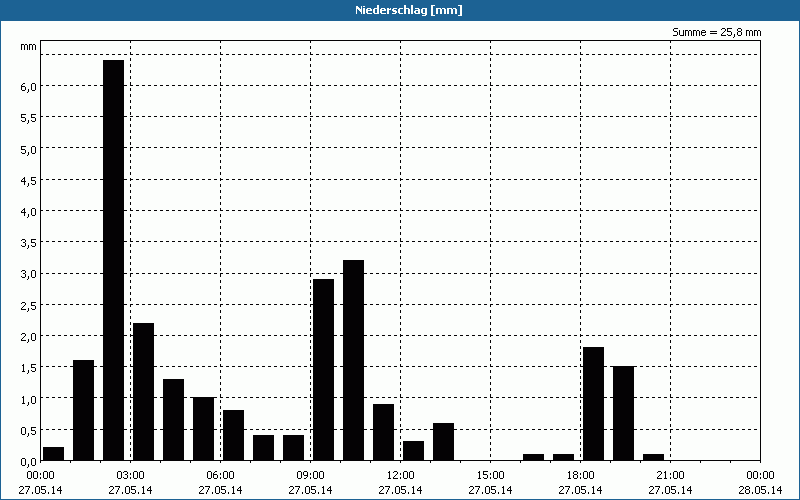800x500 pixels.
Task: Click the 4,5 y-axis label
Action: click(29, 181)
